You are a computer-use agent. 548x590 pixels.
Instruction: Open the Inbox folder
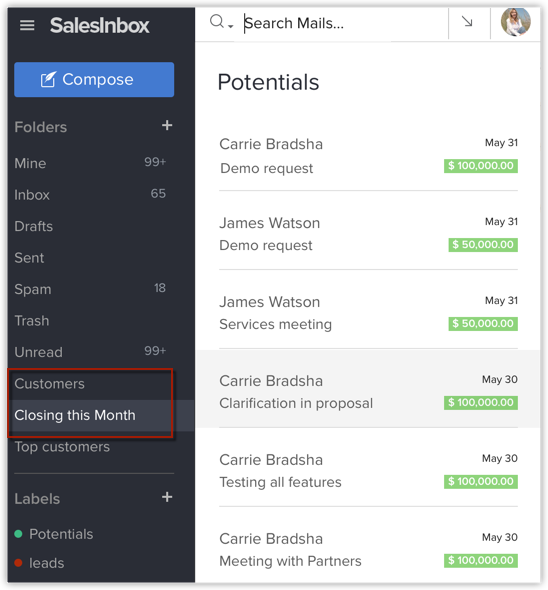90,195
